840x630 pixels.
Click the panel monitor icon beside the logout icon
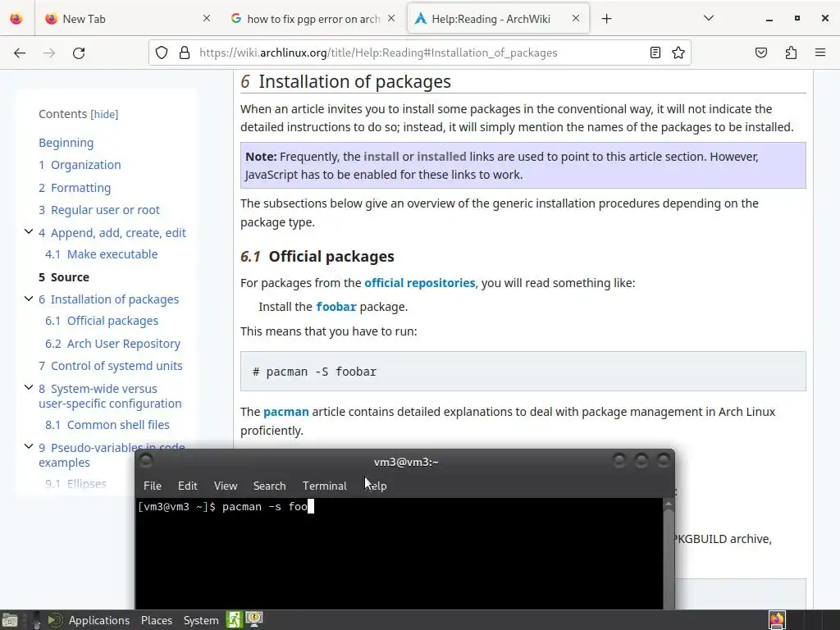click(254, 620)
